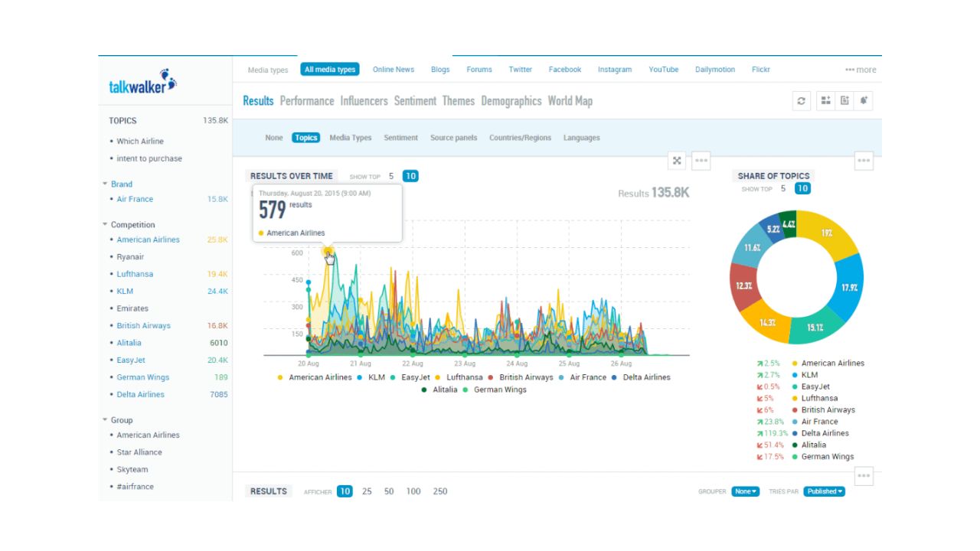Toggle EasyJet series in chart legend
The height and width of the screenshot is (551, 980).
pos(410,377)
